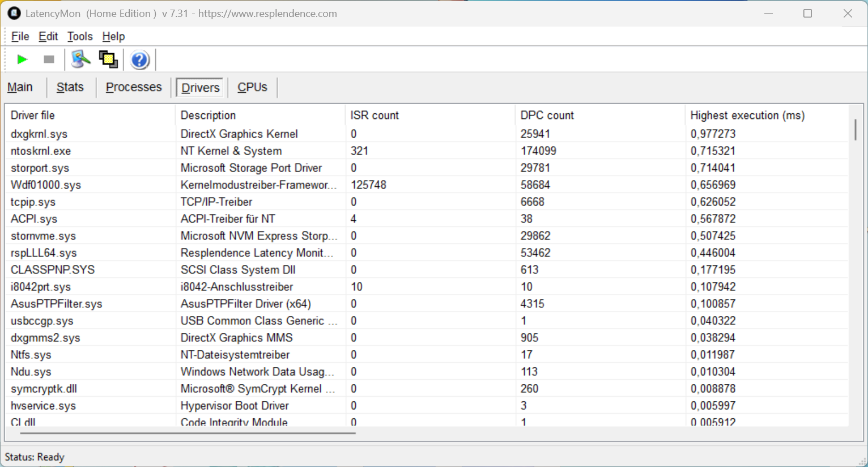Select the i8042prt.sys driver
This screenshot has height=467, width=868.
[x=427, y=287]
